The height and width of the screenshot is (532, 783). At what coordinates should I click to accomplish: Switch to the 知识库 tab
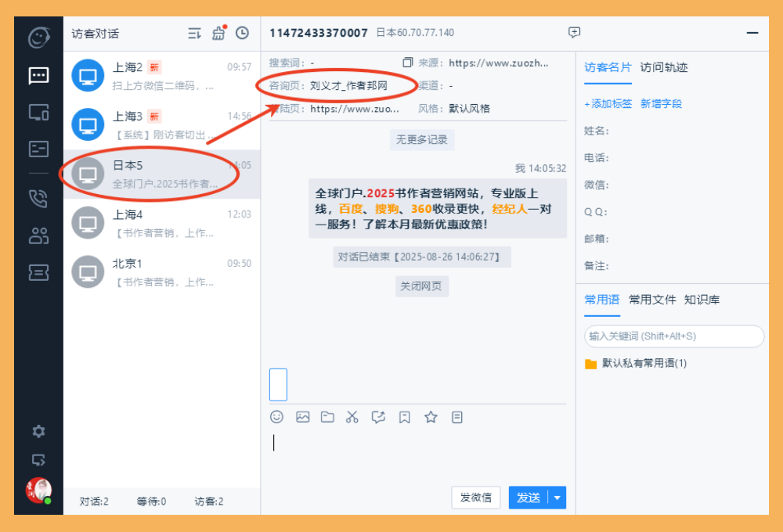click(702, 300)
